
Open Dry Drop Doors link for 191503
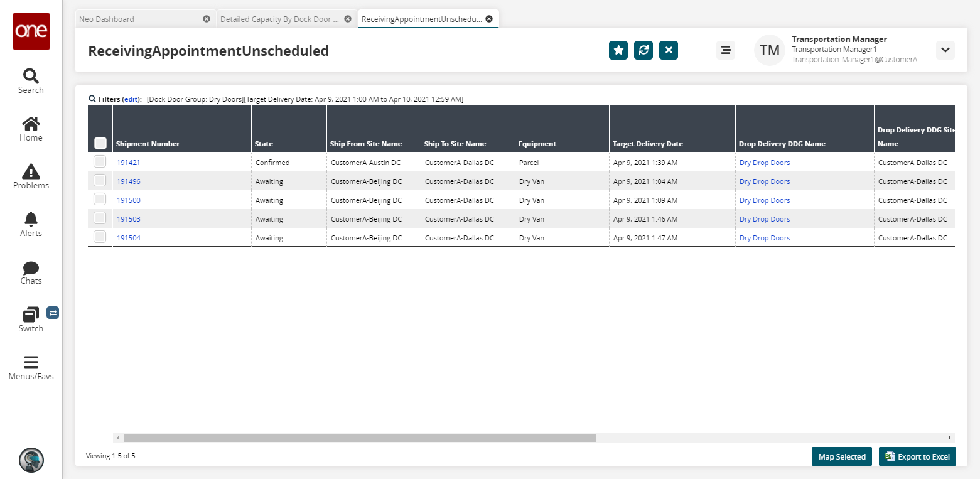coord(765,219)
